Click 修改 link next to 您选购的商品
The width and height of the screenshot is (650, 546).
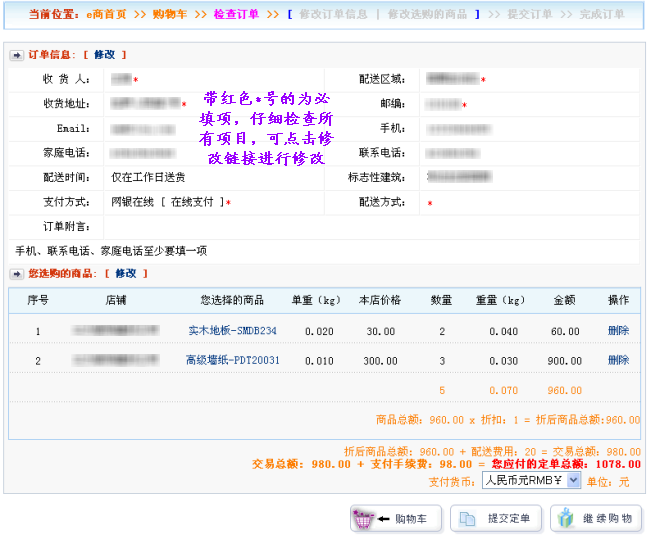tap(126, 273)
